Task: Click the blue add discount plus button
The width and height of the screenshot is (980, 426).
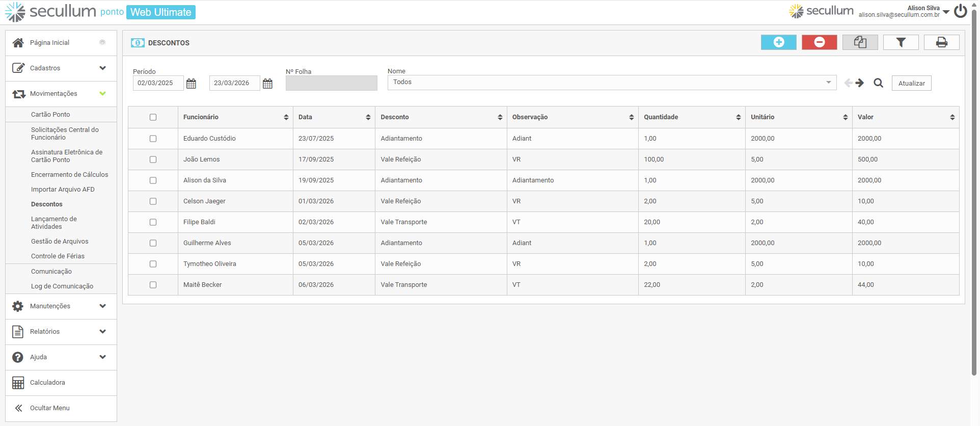Action: click(x=778, y=42)
